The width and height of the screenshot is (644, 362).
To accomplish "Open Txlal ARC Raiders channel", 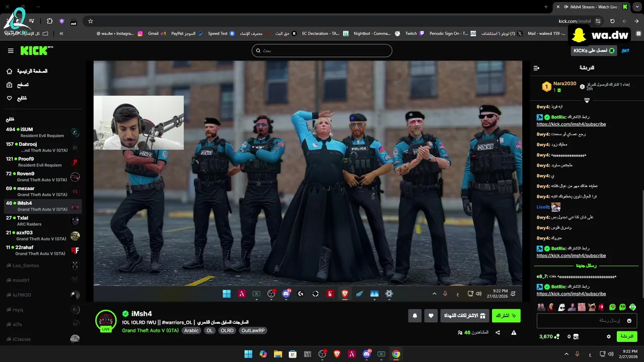I will [x=42, y=221].
